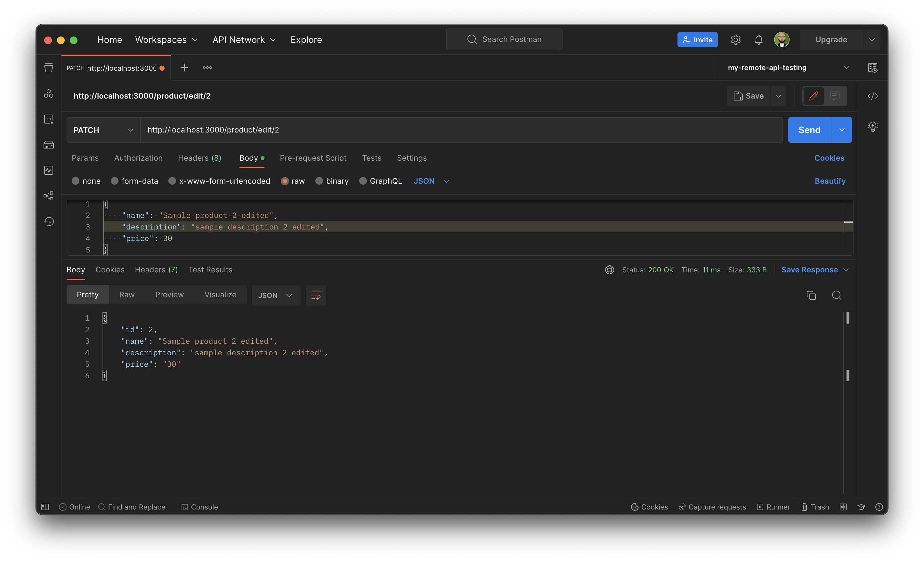Open the Collections sidebar panel
The width and height of the screenshot is (924, 562).
(x=49, y=68)
